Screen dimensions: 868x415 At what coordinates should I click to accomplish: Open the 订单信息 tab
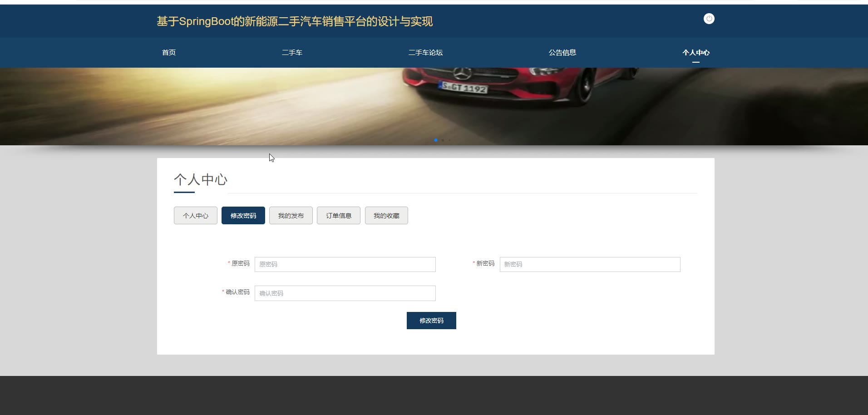339,216
